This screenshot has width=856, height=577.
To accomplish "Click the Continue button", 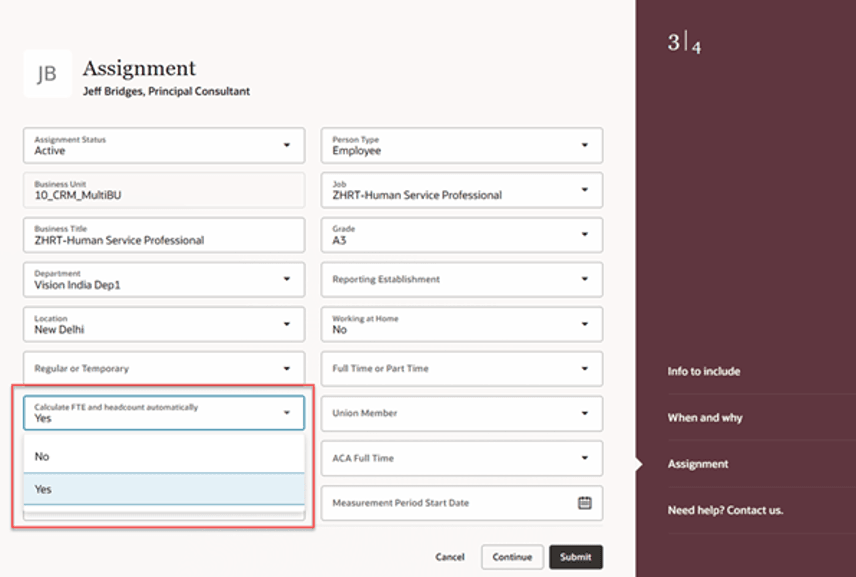I will tap(512, 557).
